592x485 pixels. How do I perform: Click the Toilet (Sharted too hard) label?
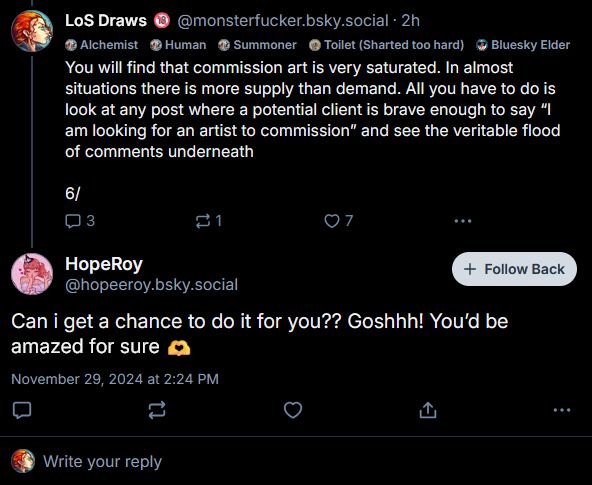point(386,45)
